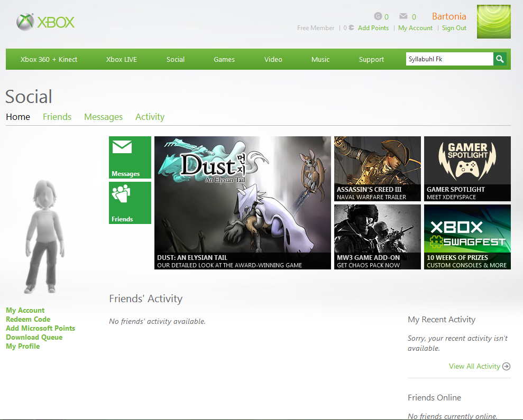
Task: Open the Xbox Swagfest prizes tile
Action: [x=467, y=237]
